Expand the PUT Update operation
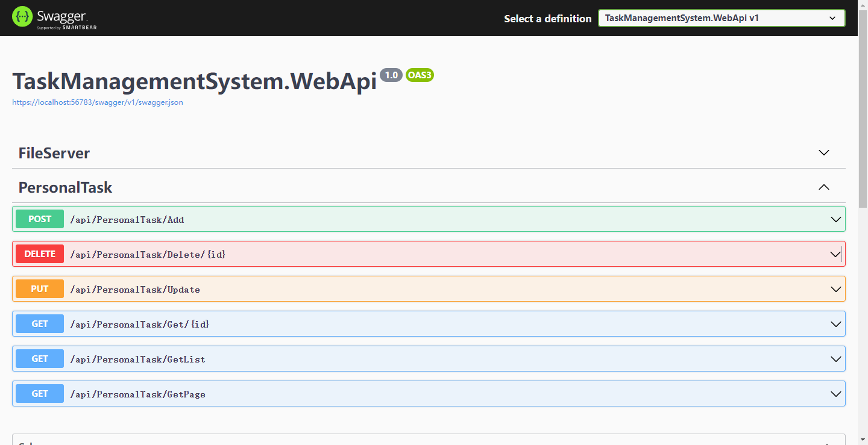This screenshot has height=445, width=868. point(835,288)
